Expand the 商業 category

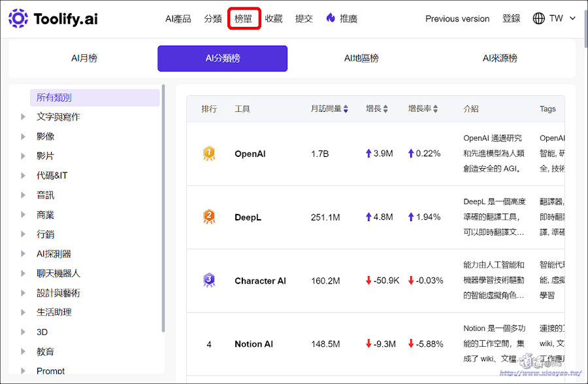tap(24, 215)
